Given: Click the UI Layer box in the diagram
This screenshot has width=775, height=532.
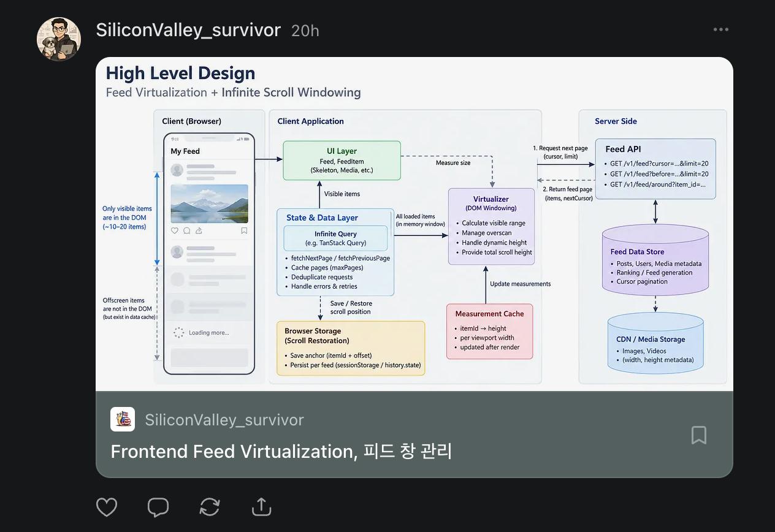Looking at the screenshot, I should [x=342, y=161].
